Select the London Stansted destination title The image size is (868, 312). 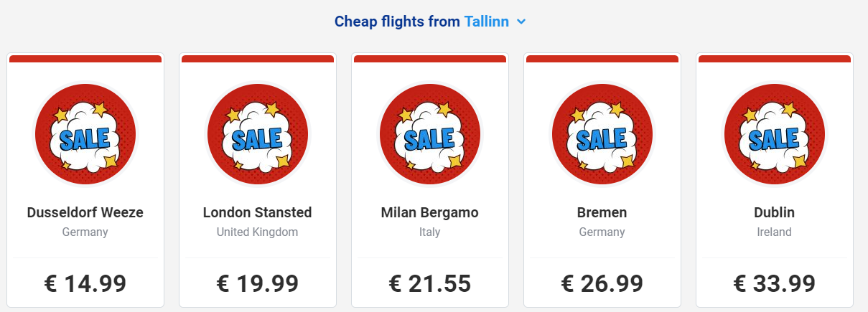click(x=258, y=212)
